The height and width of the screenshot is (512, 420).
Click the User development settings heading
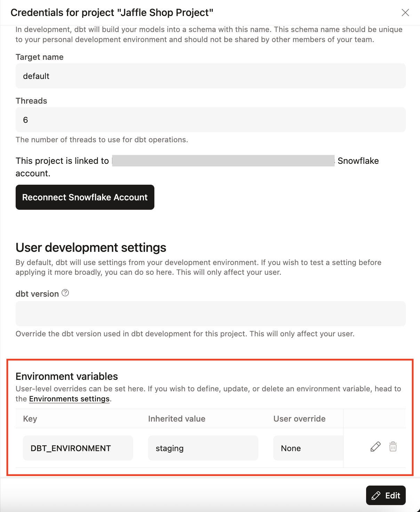click(91, 248)
